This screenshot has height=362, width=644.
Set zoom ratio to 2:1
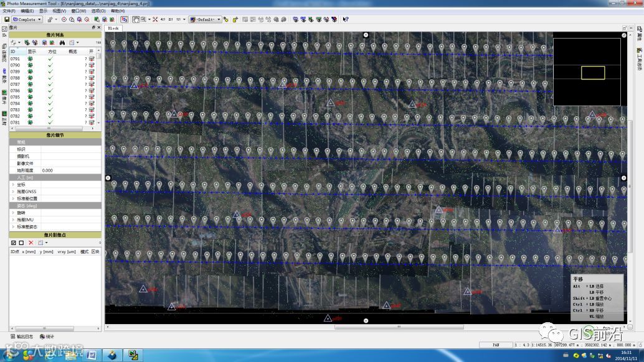click(x=171, y=19)
